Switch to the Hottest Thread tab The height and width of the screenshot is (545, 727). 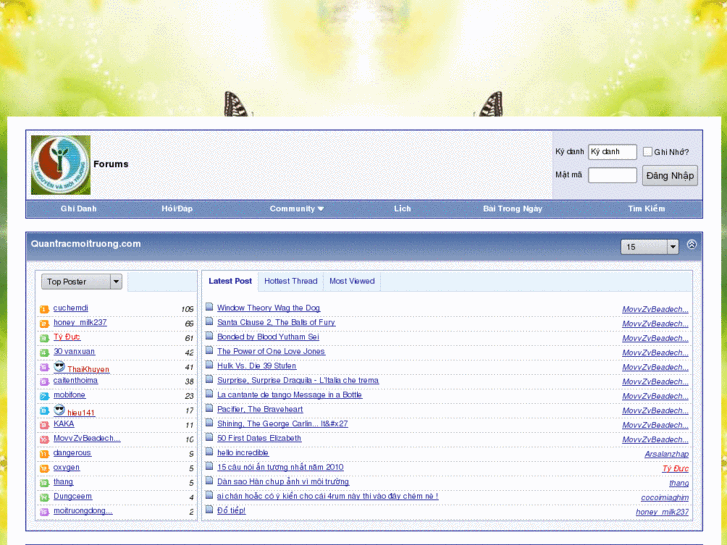coord(291,281)
